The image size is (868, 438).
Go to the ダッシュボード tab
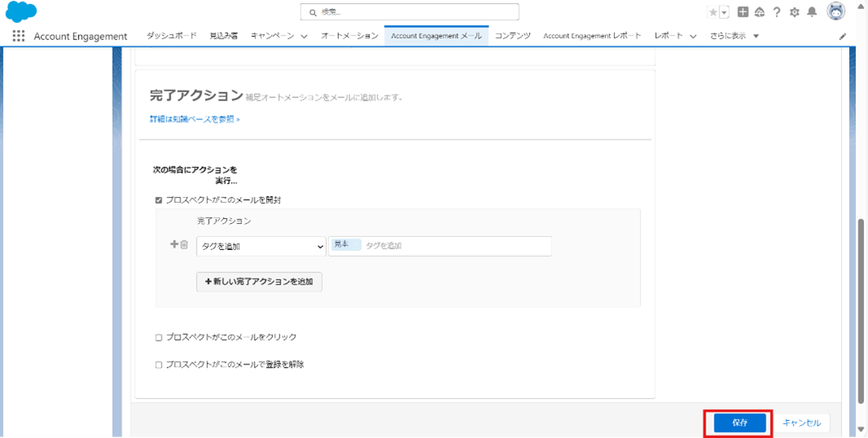click(171, 36)
